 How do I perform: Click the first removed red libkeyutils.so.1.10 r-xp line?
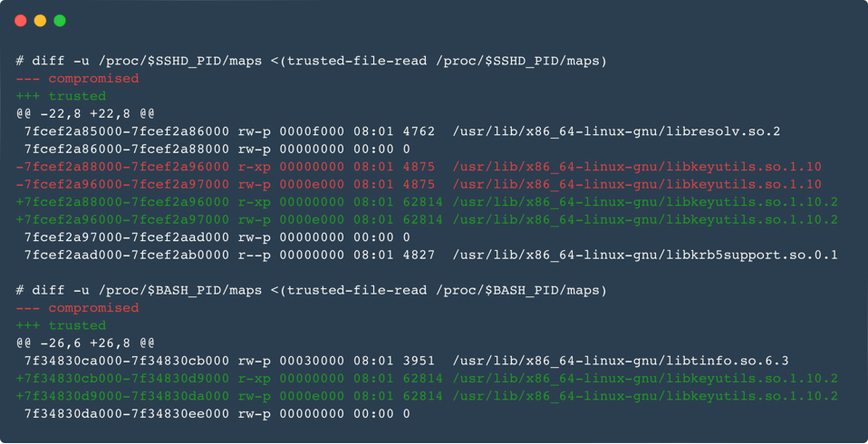tap(419, 167)
